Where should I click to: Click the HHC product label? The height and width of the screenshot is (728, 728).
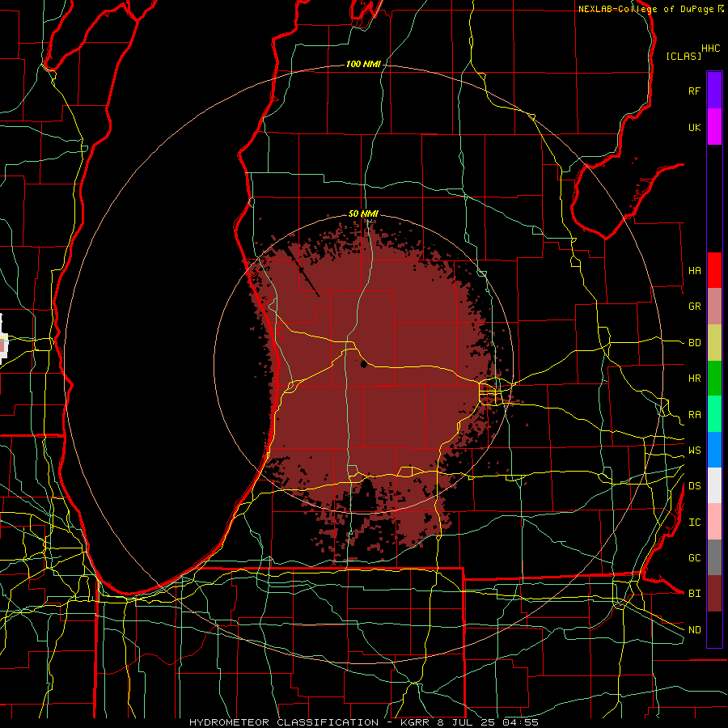coord(711,49)
